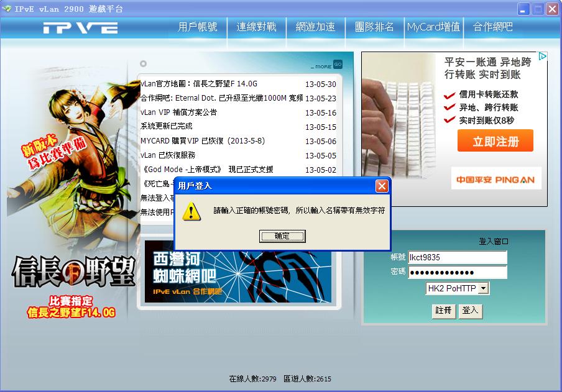This screenshot has width=562, height=392.
Task: Click the 密碼 password field
Action: click(458, 272)
